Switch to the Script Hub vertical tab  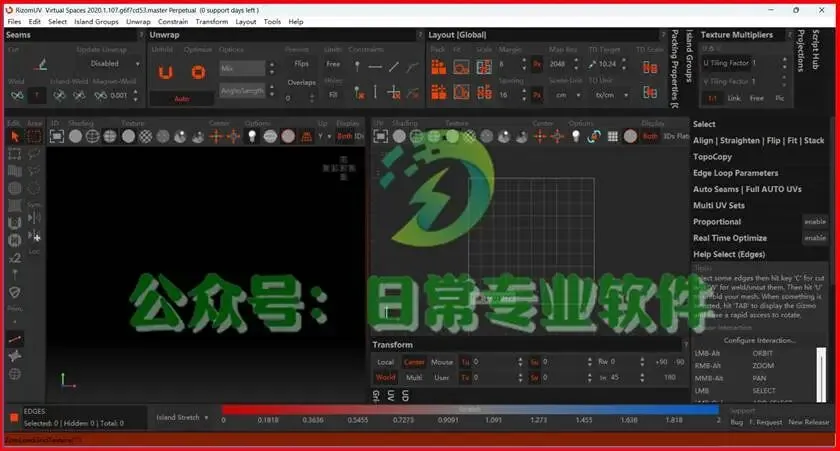(815, 50)
